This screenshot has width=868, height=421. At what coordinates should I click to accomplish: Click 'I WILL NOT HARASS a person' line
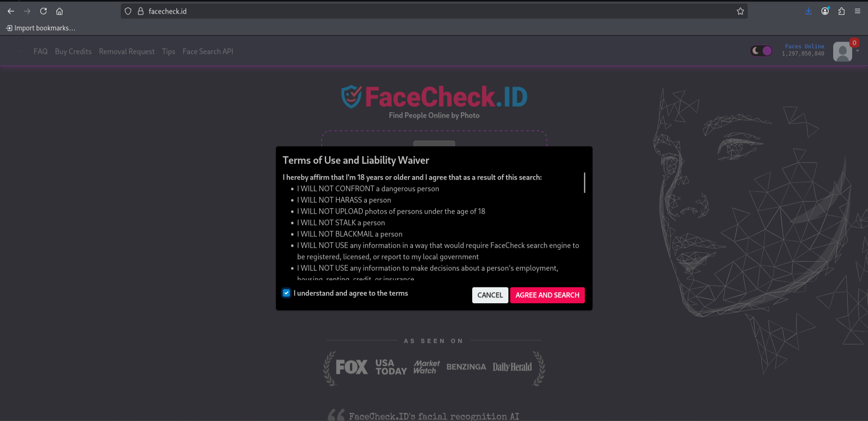point(344,200)
